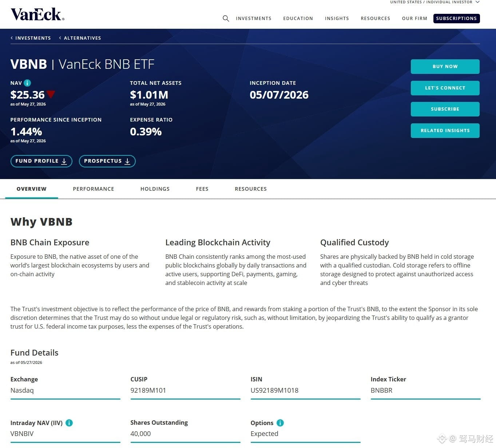
Task: Switch to the Holdings tab
Action: click(x=155, y=189)
